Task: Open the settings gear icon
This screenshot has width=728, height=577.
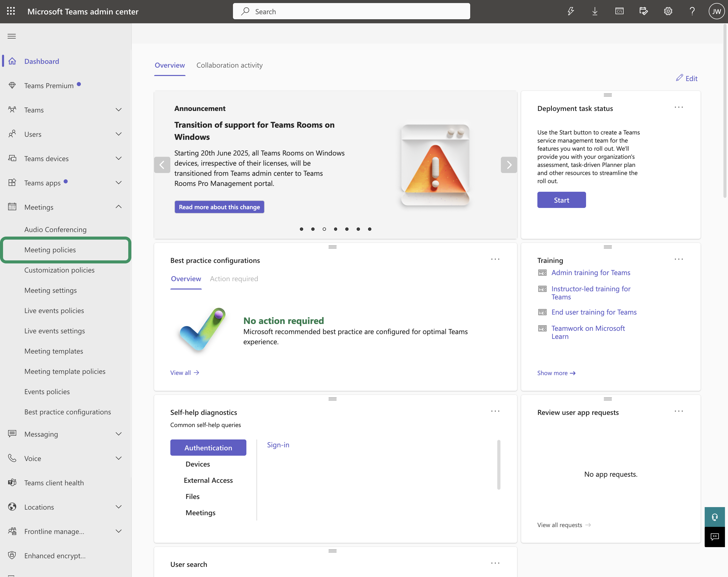Action: coord(668,11)
